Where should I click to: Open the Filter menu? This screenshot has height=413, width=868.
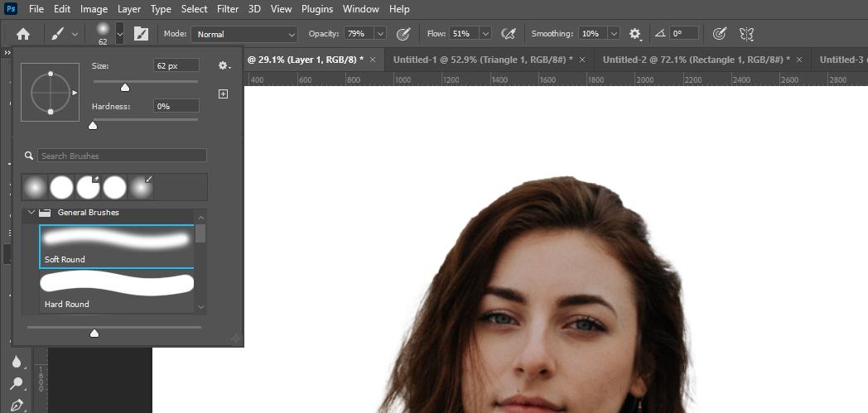(228, 9)
